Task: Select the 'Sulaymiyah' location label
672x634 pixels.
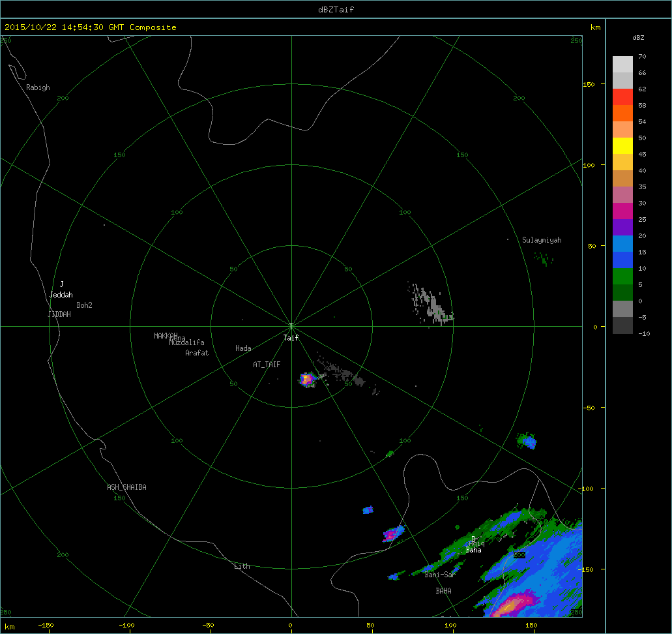Action: click(542, 240)
